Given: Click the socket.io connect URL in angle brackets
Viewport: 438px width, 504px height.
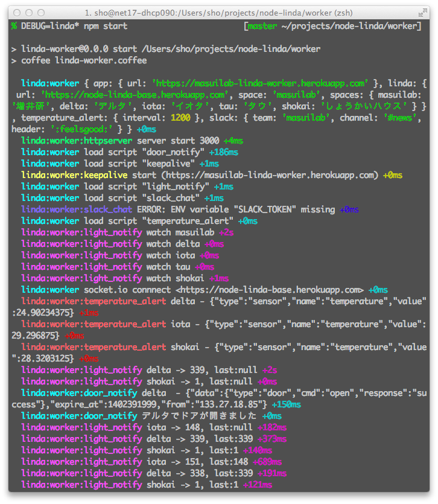Looking at the screenshot, I should click(x=270, y=290).
